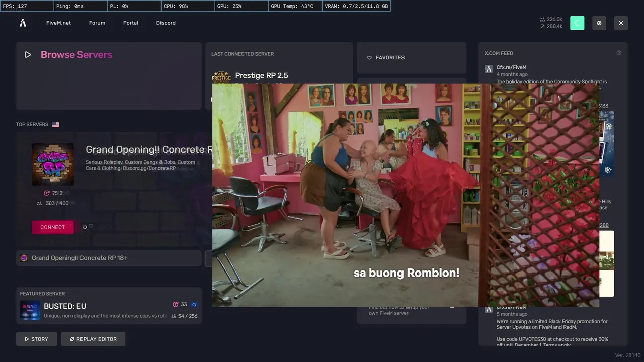Launch Story mode
Screen dimensions: 644x362
tap(36, 339)
